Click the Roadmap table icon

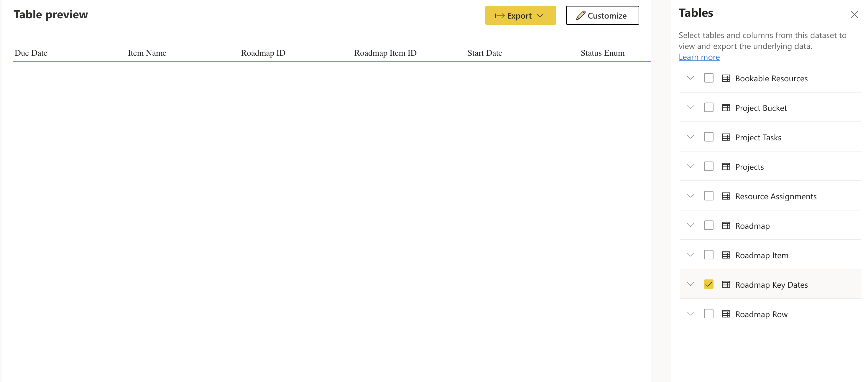coord(726,225)
